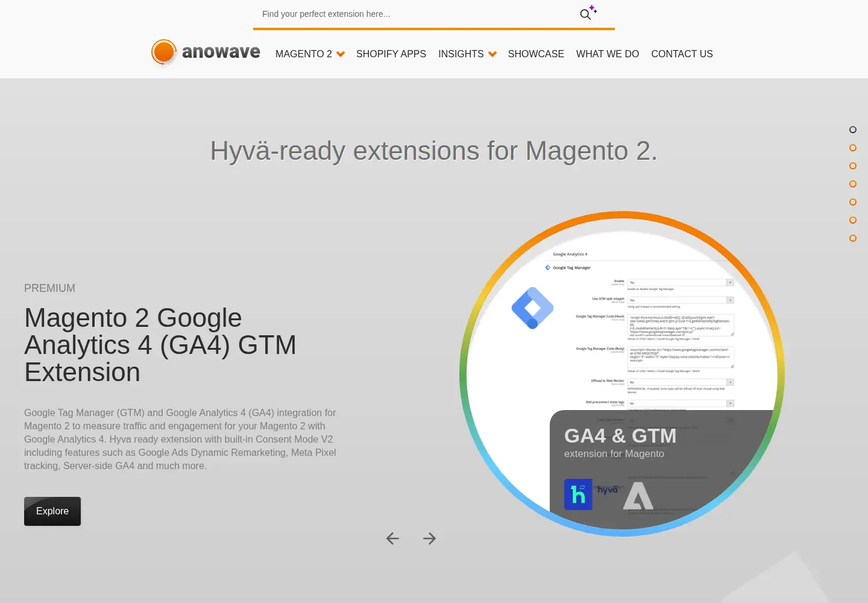Image resolution: width=868 pixels, height=603 pixels.
Task: Open the CONTACT US page
Action: 682,54
